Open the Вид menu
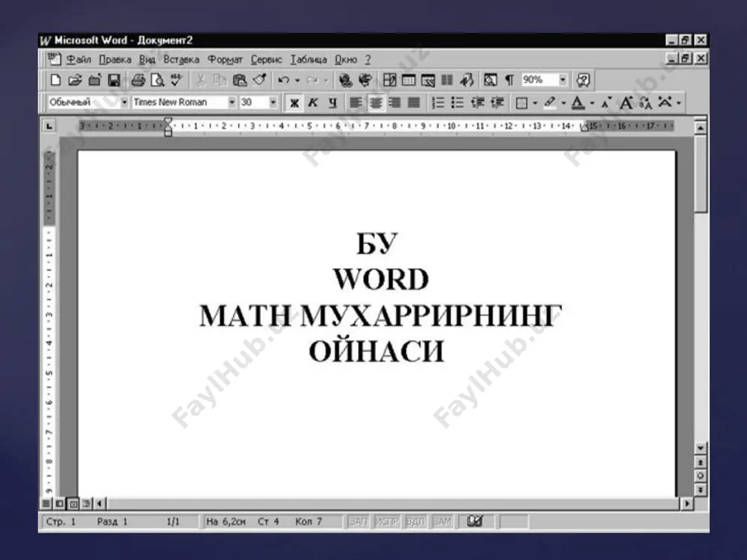Image resolution: width=747 pixels, height=560 pixels. tap(147, 60)
